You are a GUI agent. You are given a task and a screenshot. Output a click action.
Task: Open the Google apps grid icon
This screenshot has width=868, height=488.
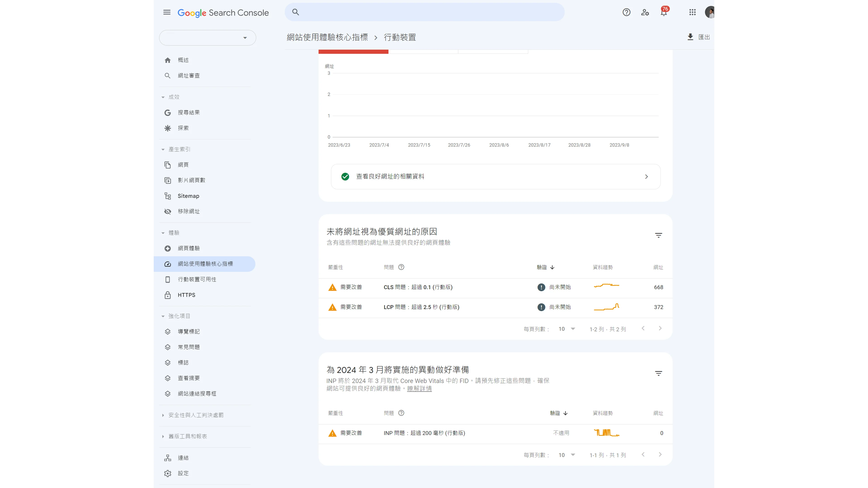(692, 12)
